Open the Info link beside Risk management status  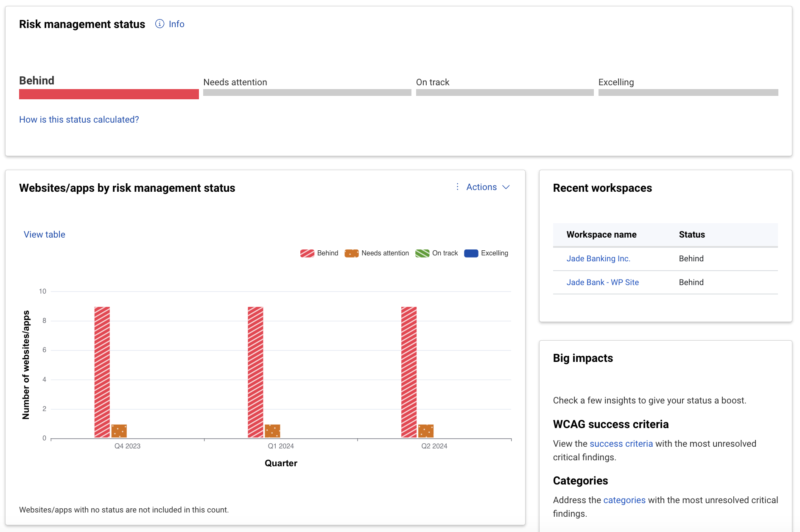click(176, 24)
